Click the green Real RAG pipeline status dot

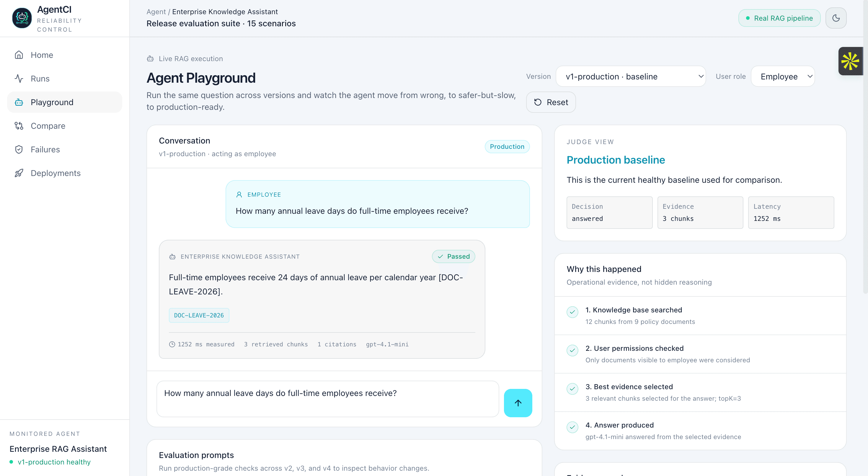pyautogui.click(x=748, y=18)
